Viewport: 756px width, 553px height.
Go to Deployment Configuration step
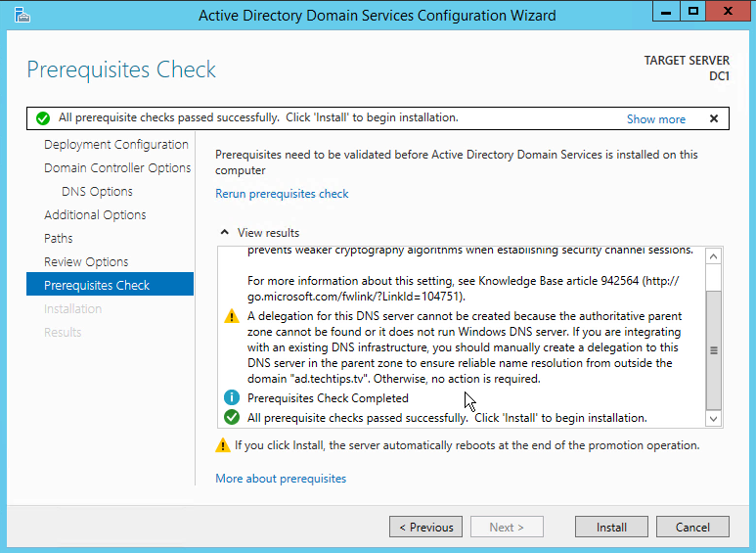coord(116,144)
